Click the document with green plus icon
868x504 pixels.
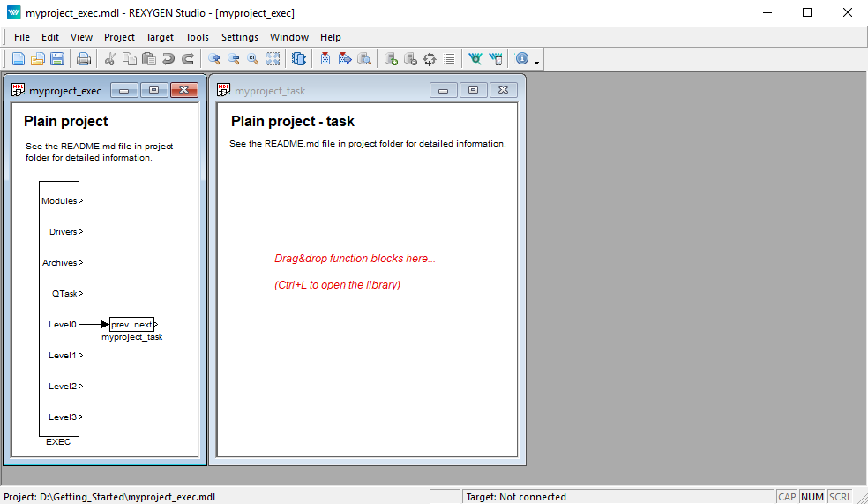tap(391, 59)
